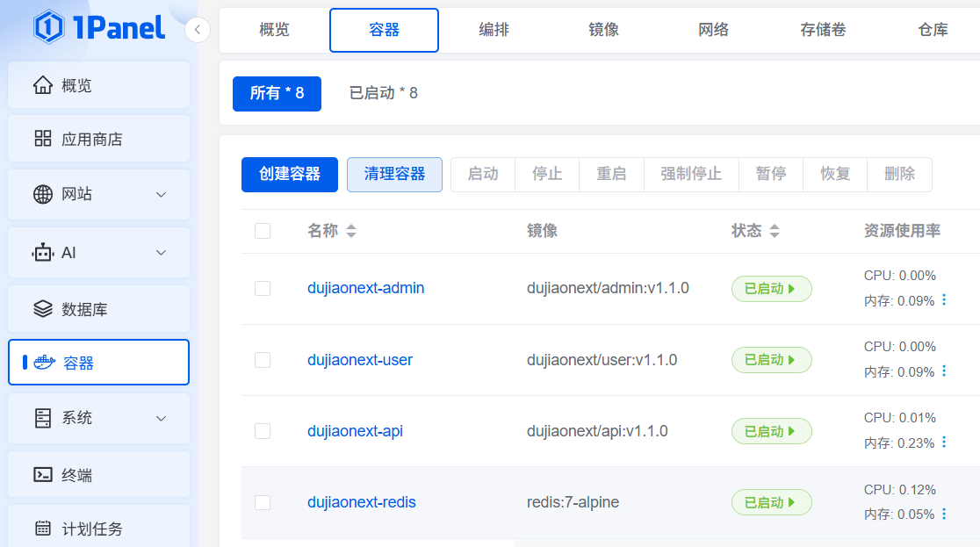Image resolution: width=980 pixels, height=547 pixels.
Task: Open the 已启动 status dropdown for dujiaonext-redis
Action: coord(771,502)
